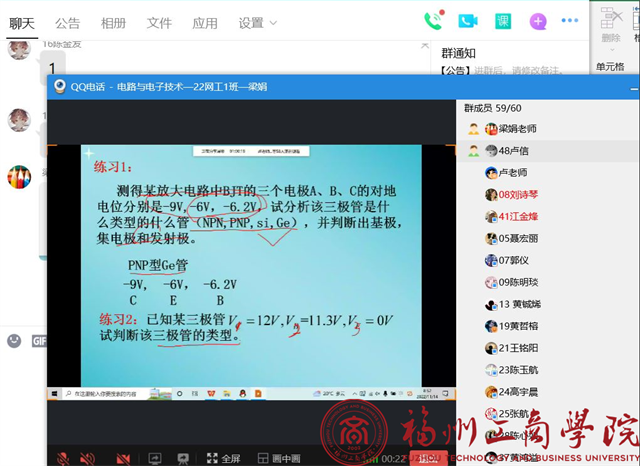Select member 梁娟老师 in the list

click(516, 129)
